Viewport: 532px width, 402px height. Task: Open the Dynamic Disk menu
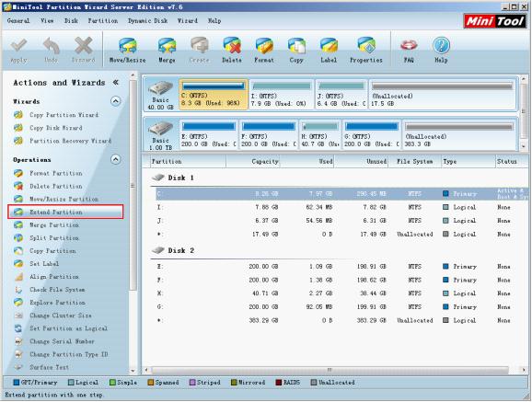(x=147, y=20)
